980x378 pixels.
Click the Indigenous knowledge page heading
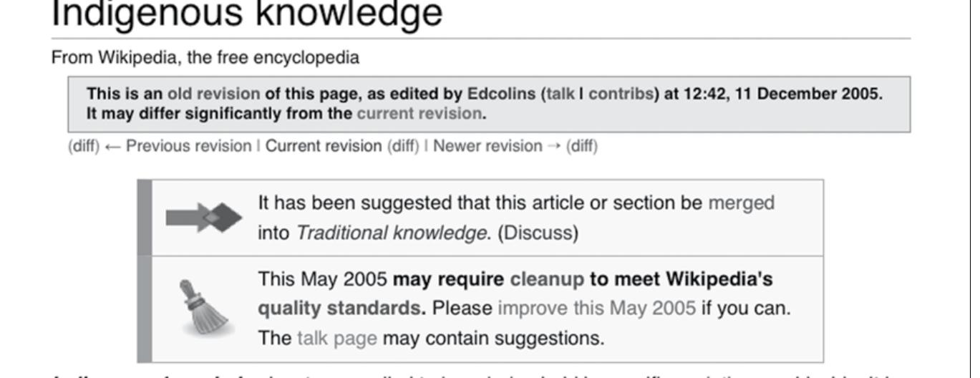247,14
